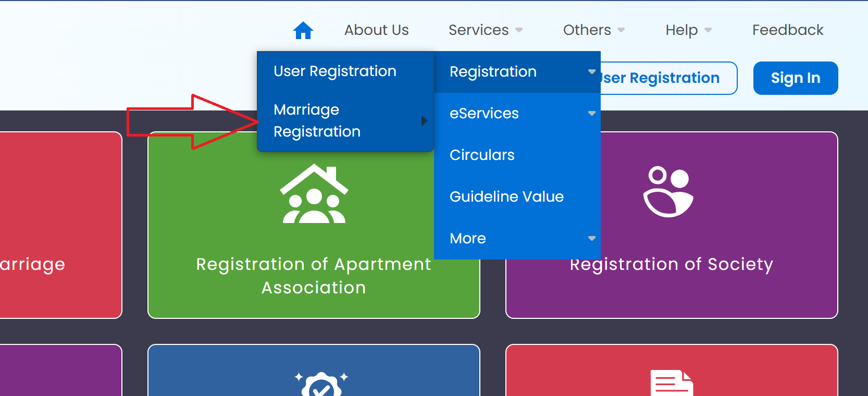Click the blue home icon
Viewport: 868px width, 396px height.
pyautogui.click(x=303, y=31)
